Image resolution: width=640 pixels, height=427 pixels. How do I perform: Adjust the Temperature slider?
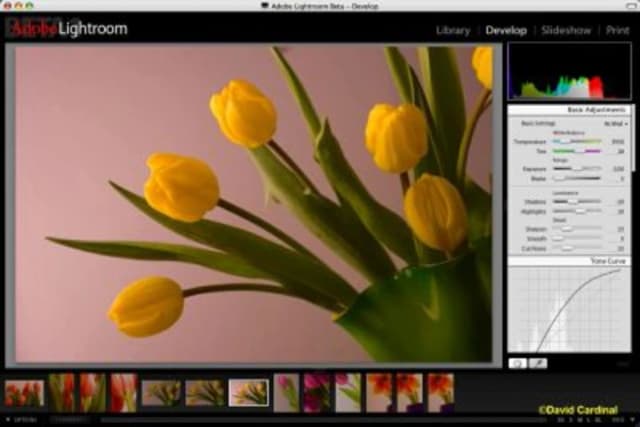pyautogui.click(x=577, y=141)
